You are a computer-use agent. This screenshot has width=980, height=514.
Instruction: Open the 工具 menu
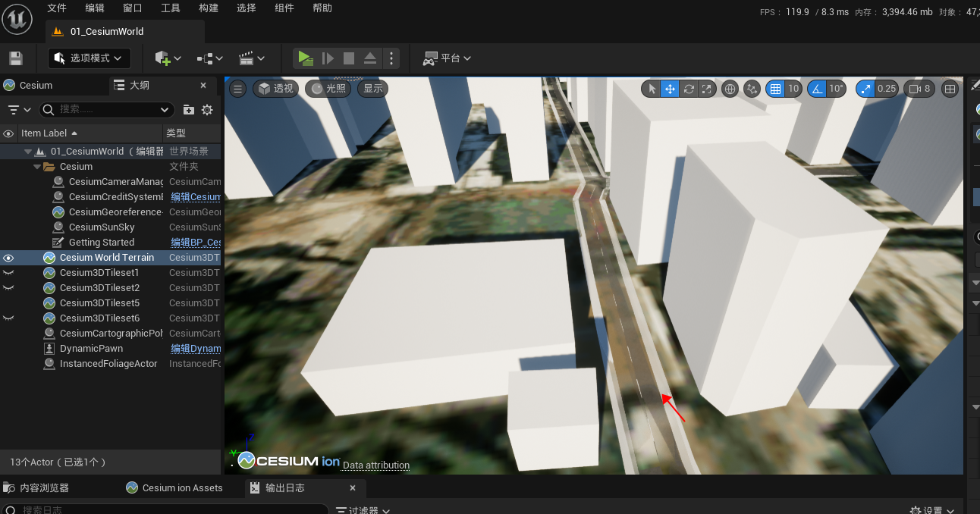(x=171, y=8)
